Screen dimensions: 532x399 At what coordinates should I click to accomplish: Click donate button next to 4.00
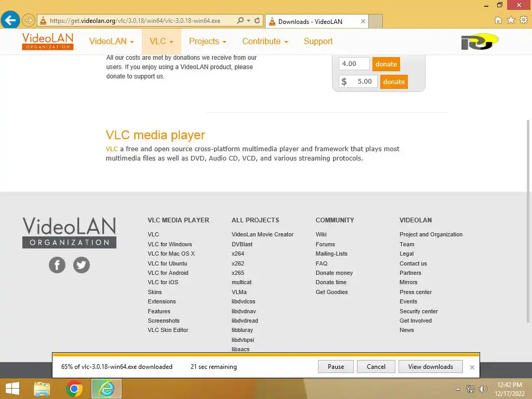[386, 64]
